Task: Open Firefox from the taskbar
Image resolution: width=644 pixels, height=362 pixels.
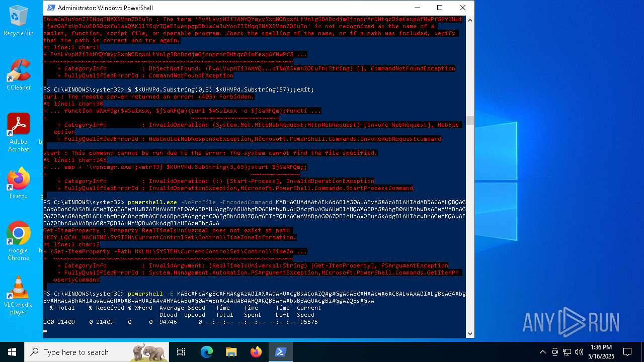Action: [x=256, y=352]
